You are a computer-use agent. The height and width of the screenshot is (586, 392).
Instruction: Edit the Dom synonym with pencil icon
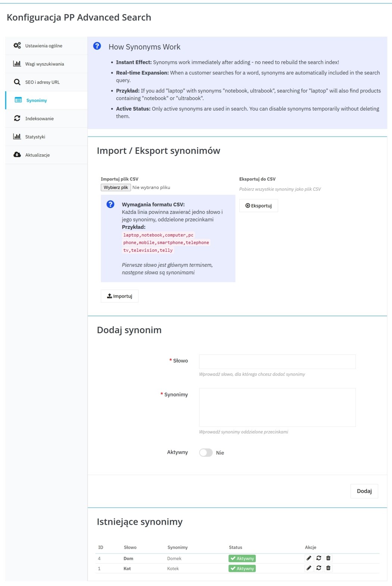[309, 558]
